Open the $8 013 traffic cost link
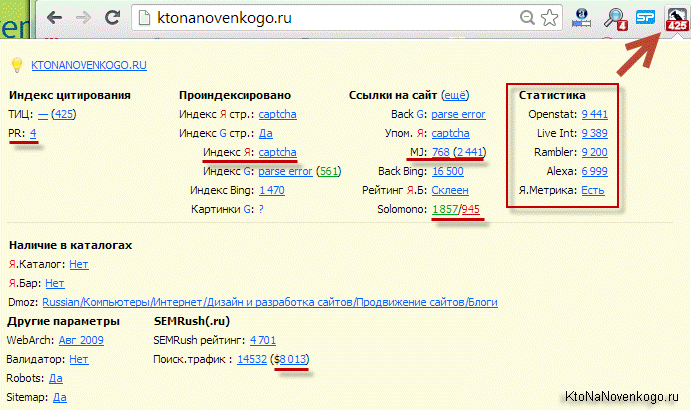Screen dimensions: 691x412 293,360
